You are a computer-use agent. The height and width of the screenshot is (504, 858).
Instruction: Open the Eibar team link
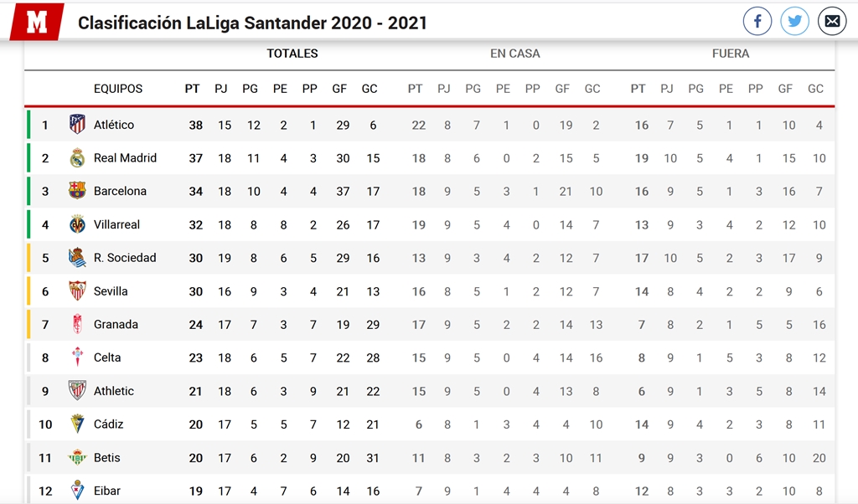pyautogui.click(x=107, y=491)
